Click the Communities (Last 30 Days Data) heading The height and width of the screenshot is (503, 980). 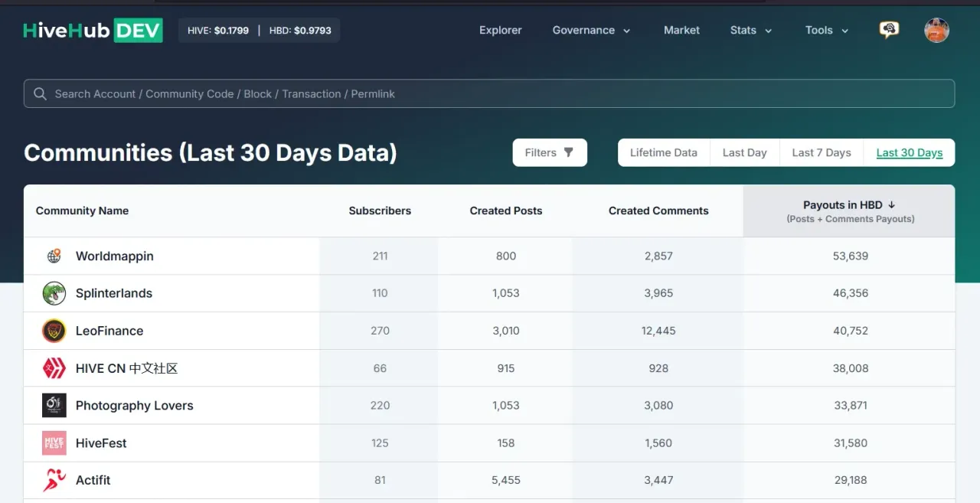tap(211, 152)
